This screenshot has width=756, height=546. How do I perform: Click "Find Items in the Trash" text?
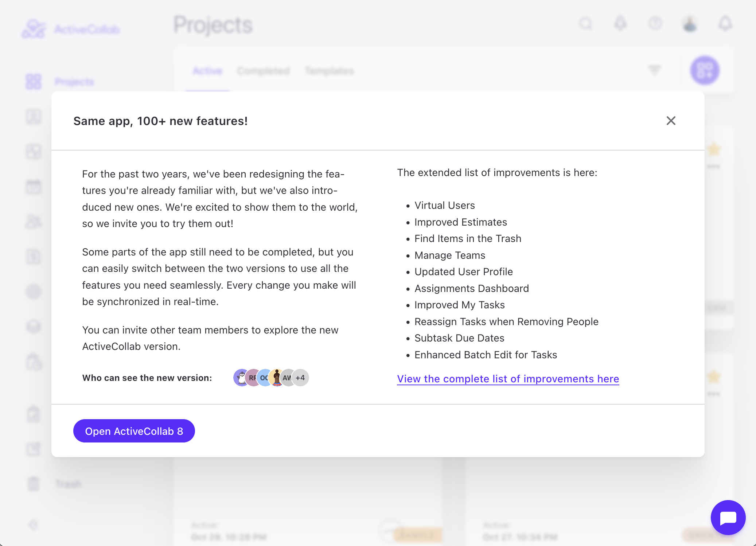click(x=468, y=238)
